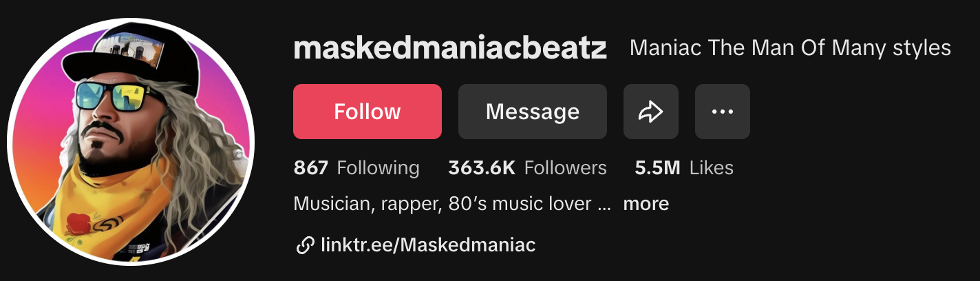Share this profile using the arrow icon

click(651, 112)
